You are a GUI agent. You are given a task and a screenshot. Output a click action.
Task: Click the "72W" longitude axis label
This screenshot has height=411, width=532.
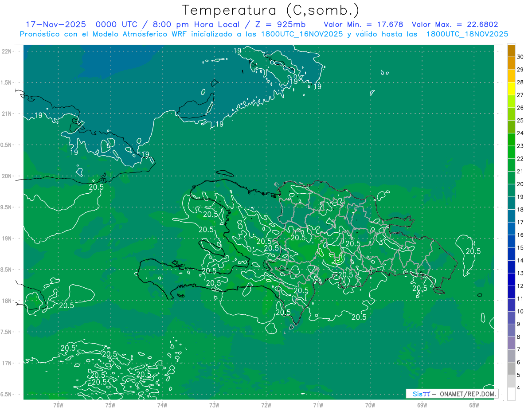pos(266,405)
